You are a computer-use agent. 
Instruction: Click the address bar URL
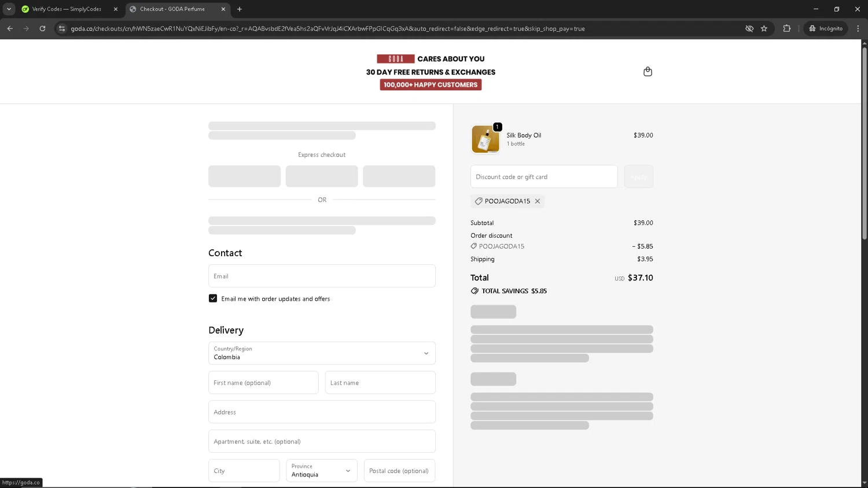328,28
